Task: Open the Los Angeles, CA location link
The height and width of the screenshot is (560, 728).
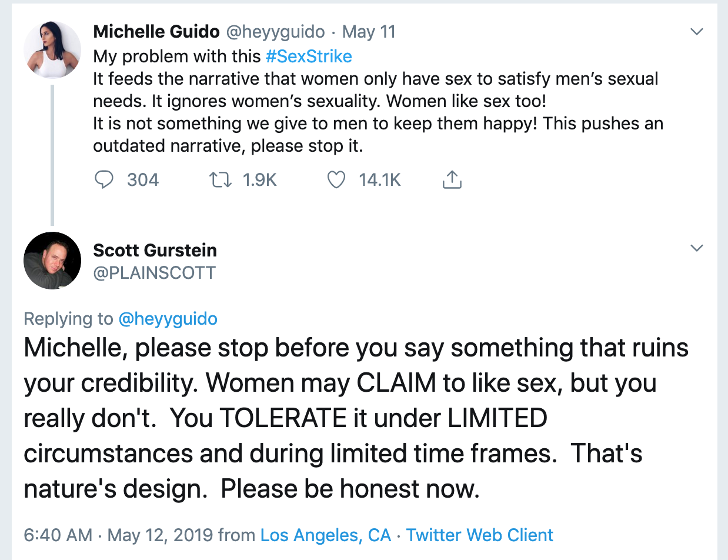Action: [x=326, y=535]
